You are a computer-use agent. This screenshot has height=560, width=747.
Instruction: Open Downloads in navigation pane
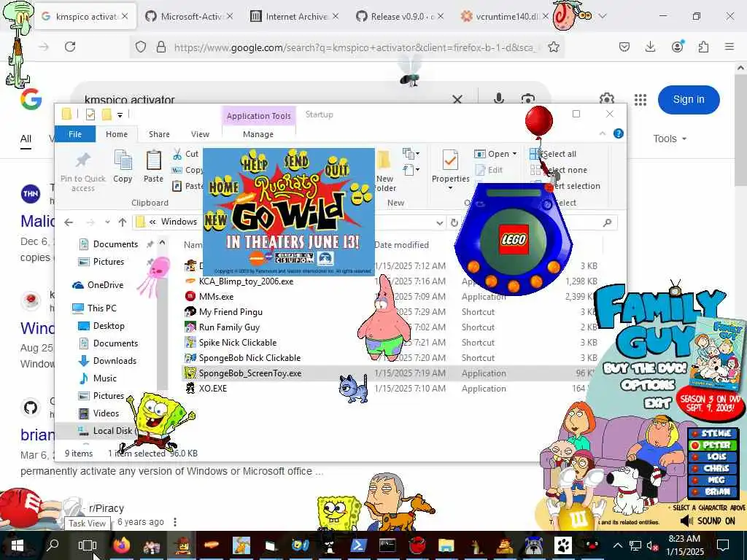click(115, 360)
